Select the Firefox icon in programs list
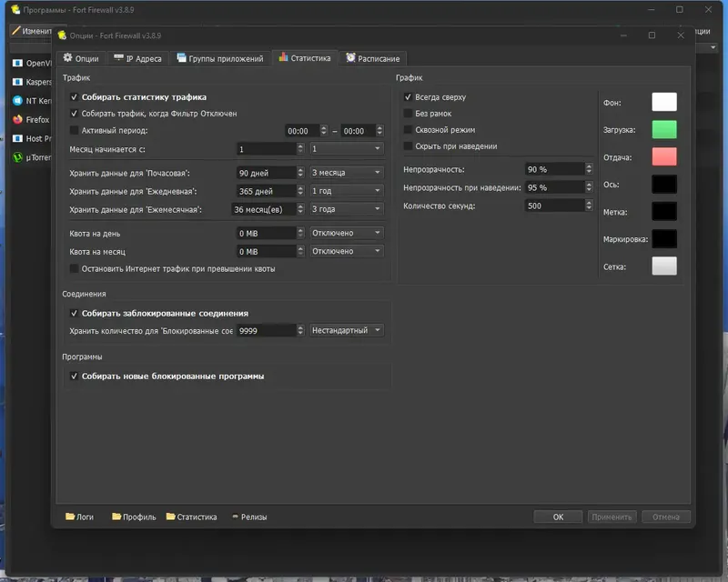 [x=17, y=119]
